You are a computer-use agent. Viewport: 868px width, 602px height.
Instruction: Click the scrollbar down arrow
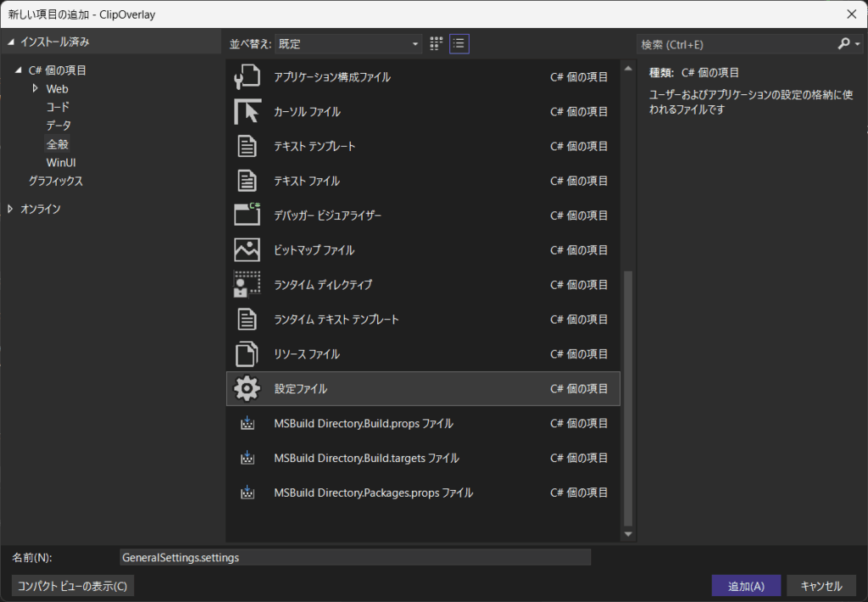[628, 534]
